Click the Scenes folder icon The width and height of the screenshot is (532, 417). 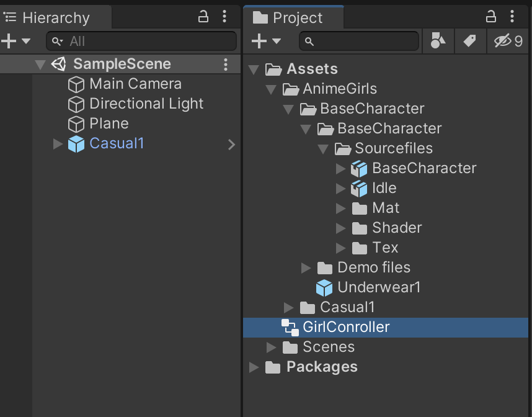(x=290, y=347)
